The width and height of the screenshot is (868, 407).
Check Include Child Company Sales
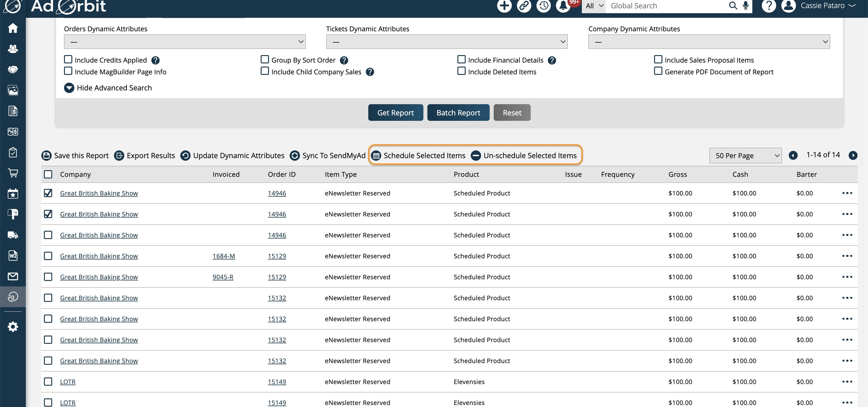[265, 71]
